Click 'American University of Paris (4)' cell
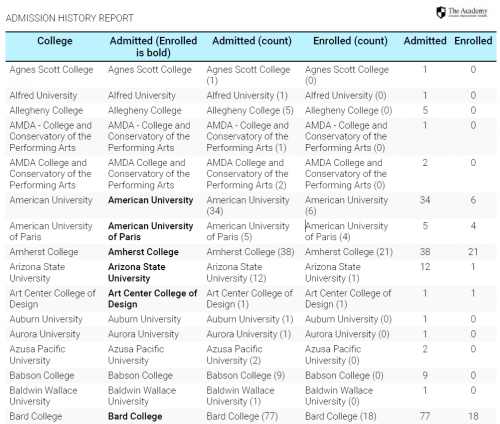 pos(347,231)
